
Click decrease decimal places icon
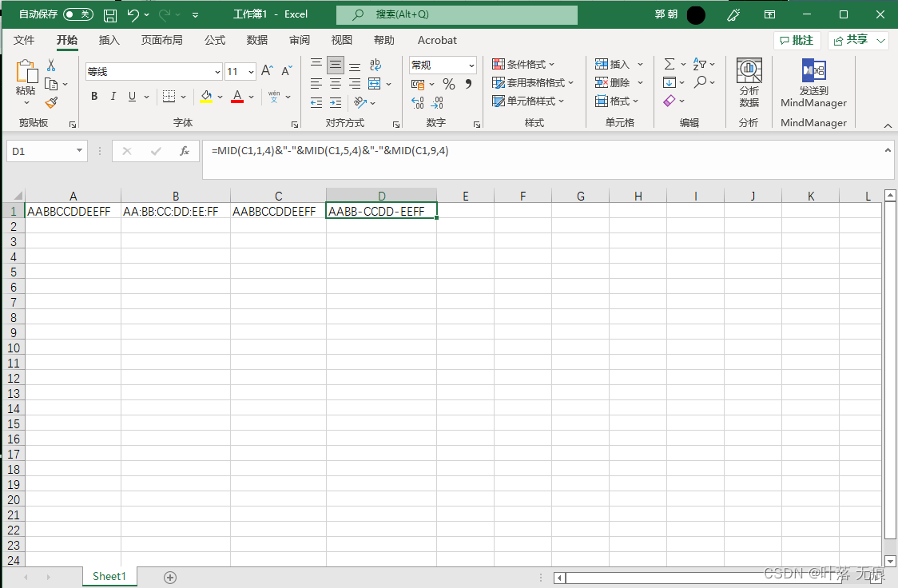[437, 102]
